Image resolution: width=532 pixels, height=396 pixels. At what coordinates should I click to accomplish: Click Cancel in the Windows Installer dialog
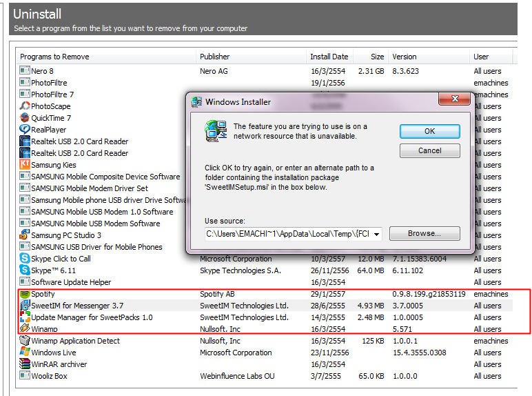pyautogui.click(x=429, y=150)
